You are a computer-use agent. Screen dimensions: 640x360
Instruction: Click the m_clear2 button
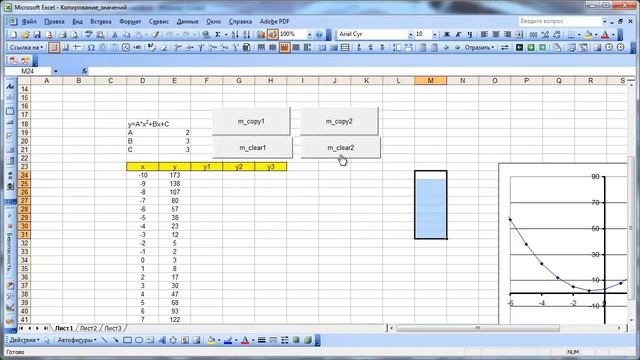coord(340,147)
